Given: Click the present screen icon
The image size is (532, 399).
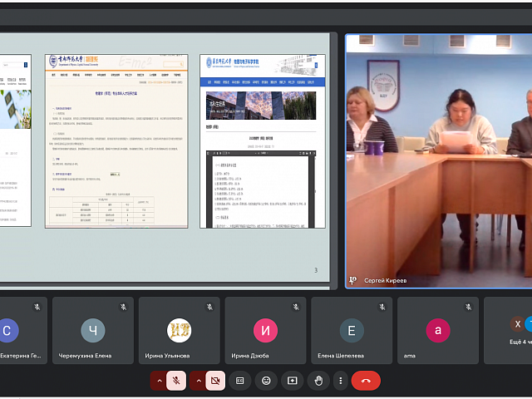Looking at the screenshot, I should click(x=292, y=380).
